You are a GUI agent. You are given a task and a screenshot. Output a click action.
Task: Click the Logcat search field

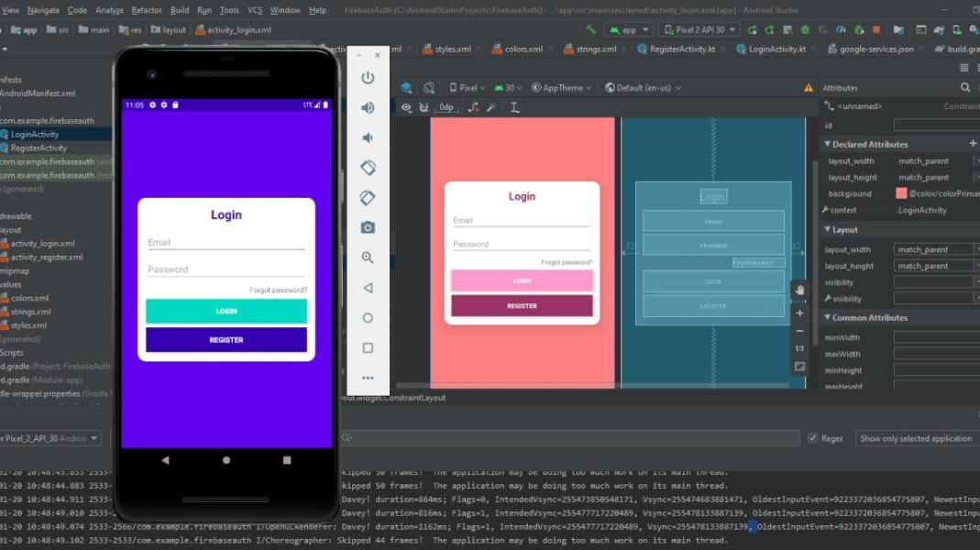(571, 438)
